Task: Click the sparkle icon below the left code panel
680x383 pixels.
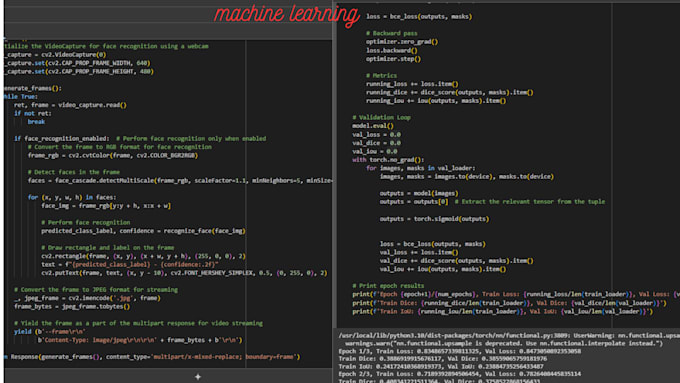Action: (x=198, y=377)
